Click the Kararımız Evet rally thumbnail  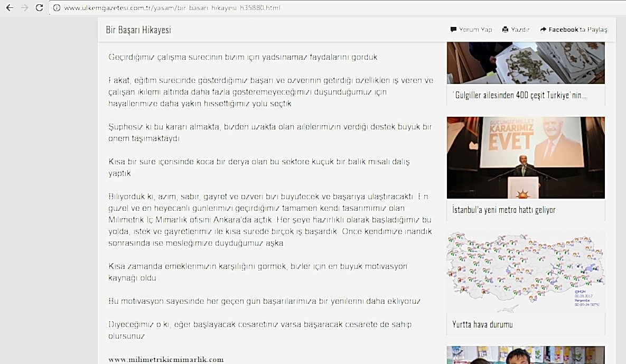(526, 157)
